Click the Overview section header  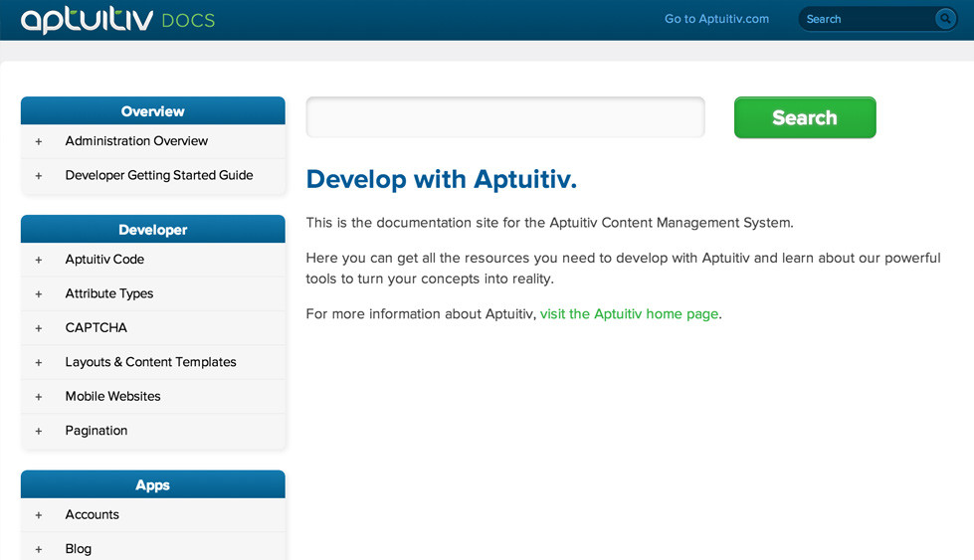(153, 110)
